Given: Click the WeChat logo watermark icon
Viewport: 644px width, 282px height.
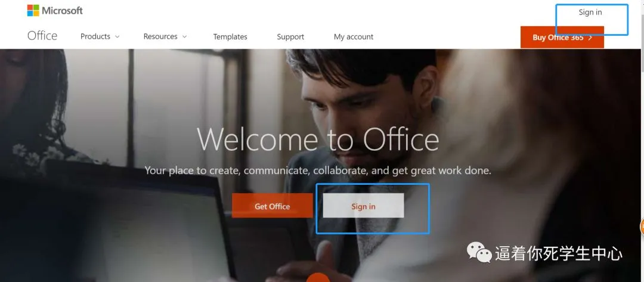Looking at the screenshot, I should pos(479,252).
